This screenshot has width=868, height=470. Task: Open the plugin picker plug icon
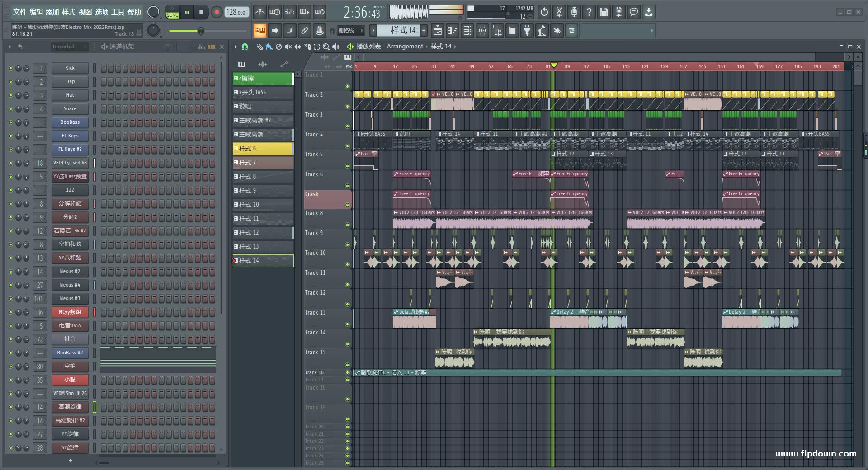click(527, 31)
